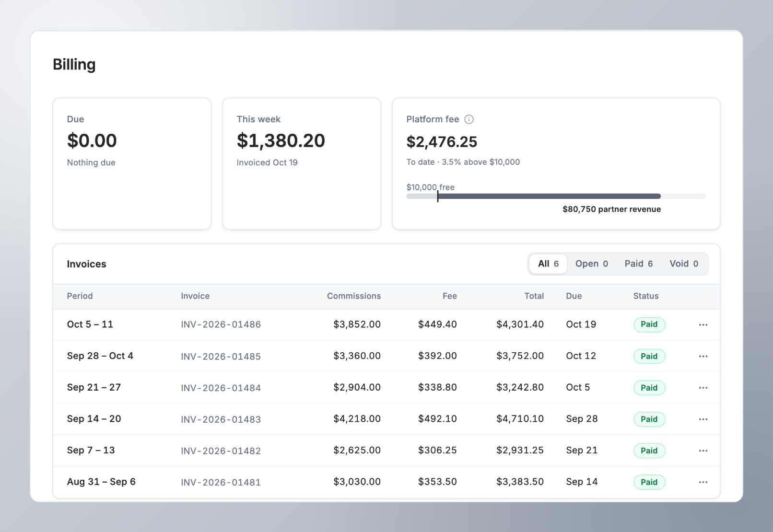
Task: Open more options for invoice INV-2026-01481
Action: [x=703, y=482]
